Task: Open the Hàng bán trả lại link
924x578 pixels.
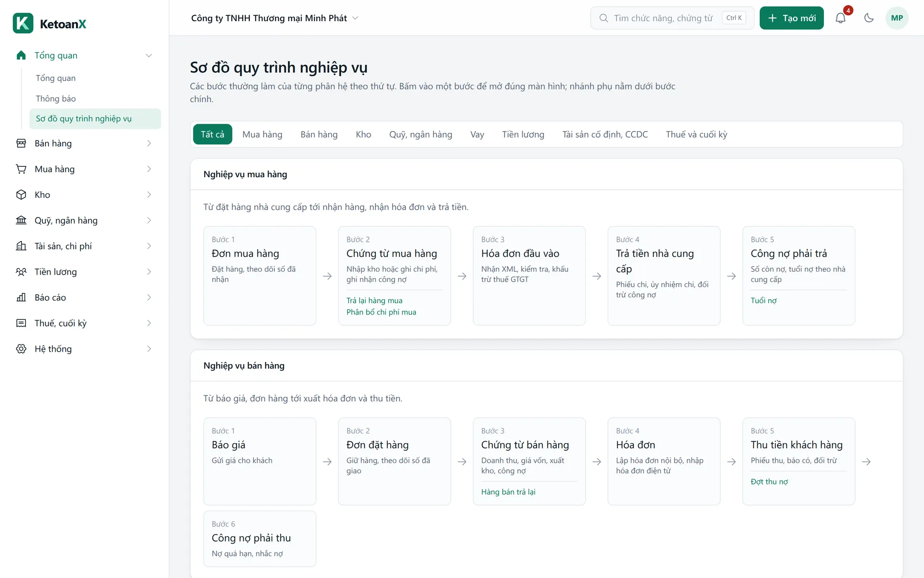Action: coord(508,492)
